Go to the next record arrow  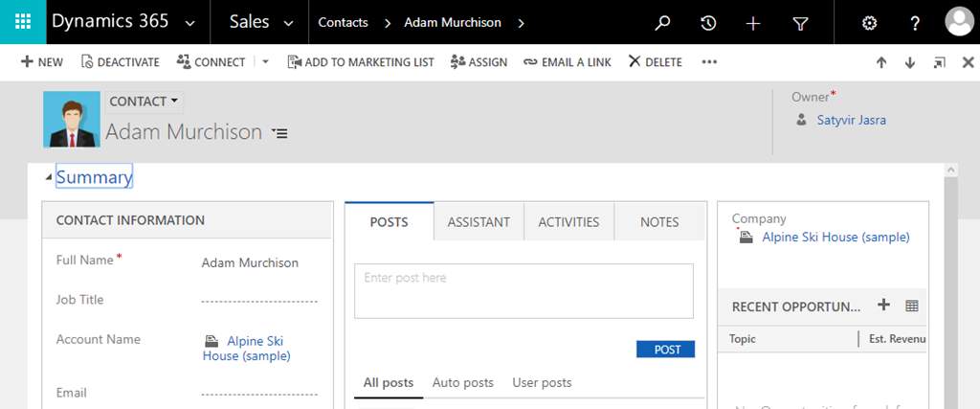(910, 62)
